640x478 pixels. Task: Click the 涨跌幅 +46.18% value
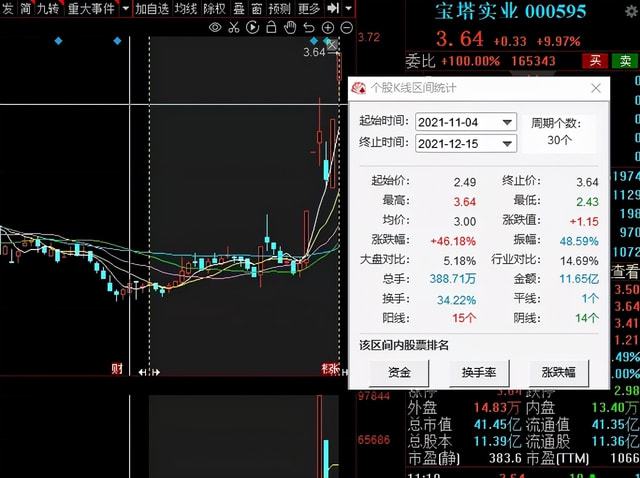tap(453, 241)
